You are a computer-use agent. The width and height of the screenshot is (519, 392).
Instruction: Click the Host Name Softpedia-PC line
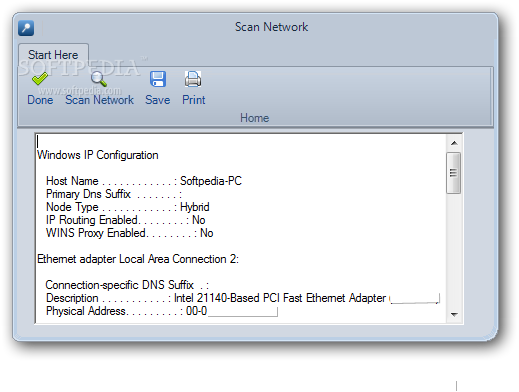point(144,181)
